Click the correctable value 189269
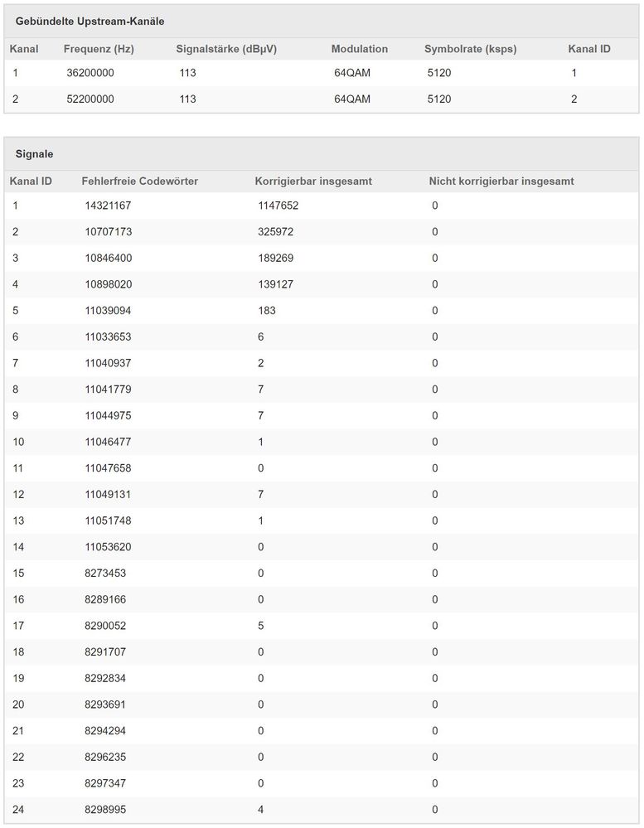644x828 pixels. point(275,259)
